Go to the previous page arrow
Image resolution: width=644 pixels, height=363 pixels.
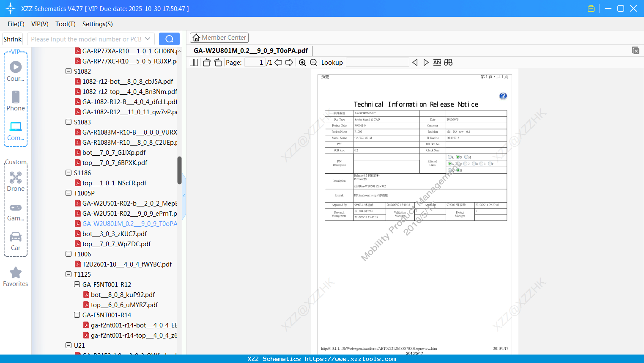point(278,63)
